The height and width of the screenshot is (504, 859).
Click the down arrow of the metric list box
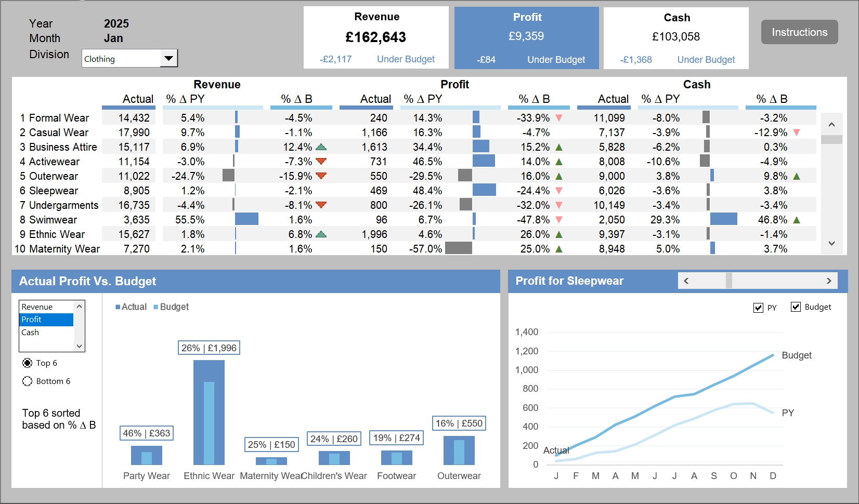click(79, 346)
